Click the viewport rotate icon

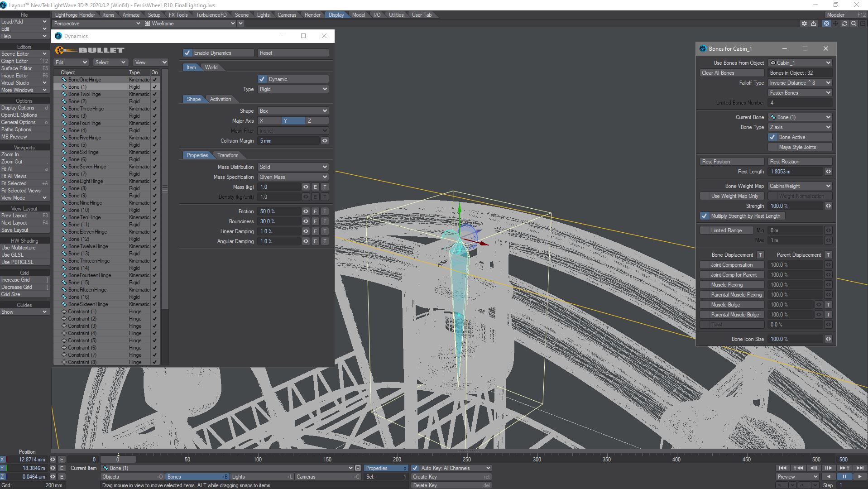pos(844,24)
